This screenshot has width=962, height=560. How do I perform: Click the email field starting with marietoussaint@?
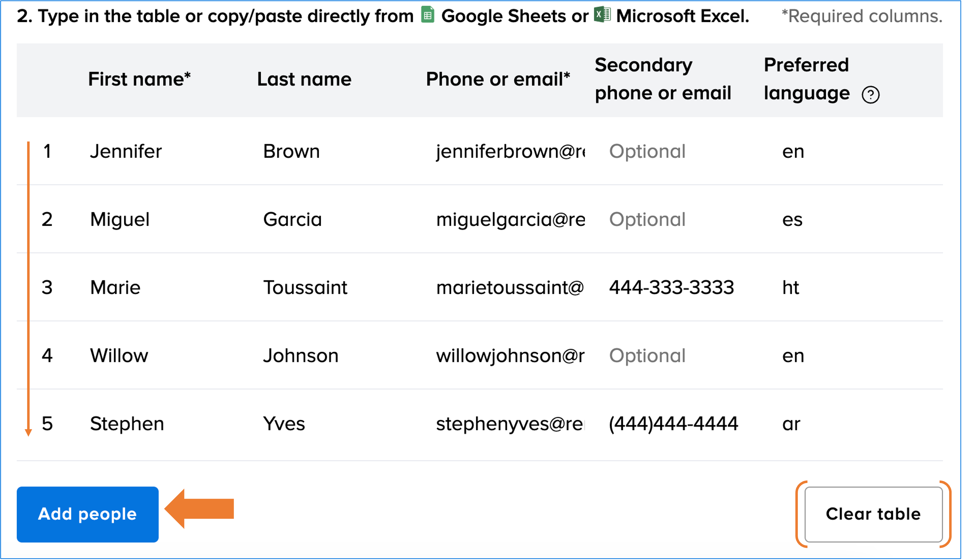point(510,288)
